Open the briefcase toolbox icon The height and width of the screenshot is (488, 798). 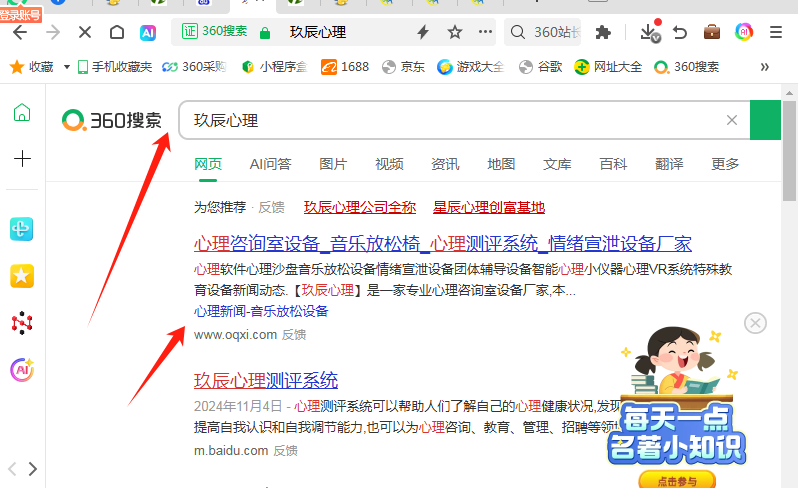point(711,32)
